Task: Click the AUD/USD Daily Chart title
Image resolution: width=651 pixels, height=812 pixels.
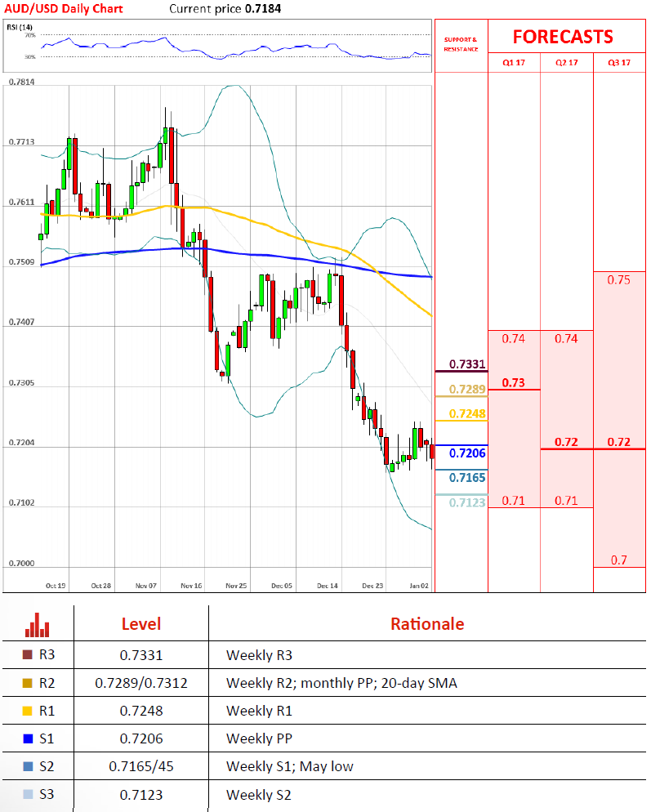Action: point(64,9)
